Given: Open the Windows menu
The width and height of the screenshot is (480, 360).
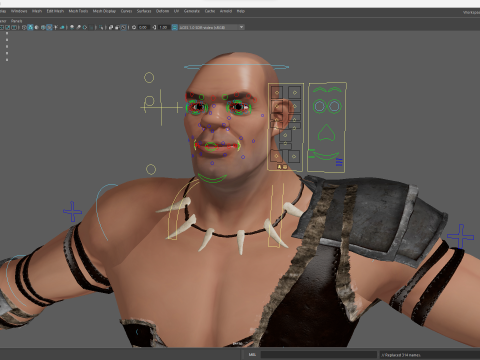Looking at the screenshot, I should tap(19, 11).
